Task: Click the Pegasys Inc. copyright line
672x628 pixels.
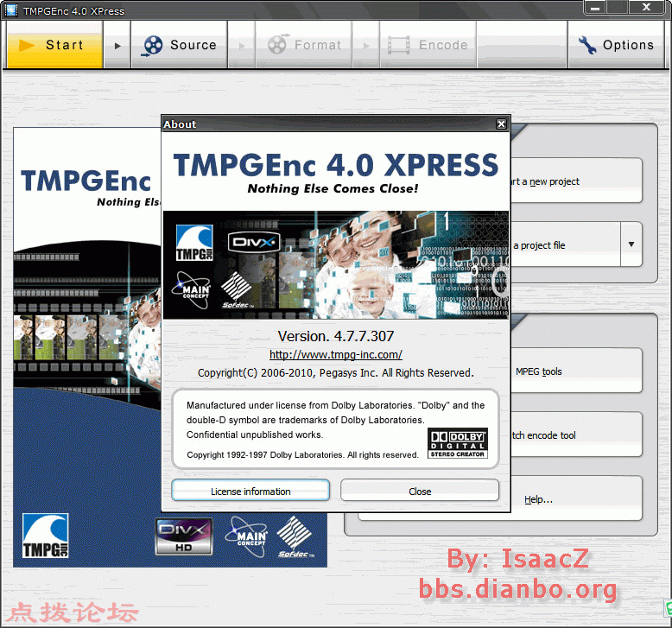Action: pyautogui.click(x=336, y=372)
